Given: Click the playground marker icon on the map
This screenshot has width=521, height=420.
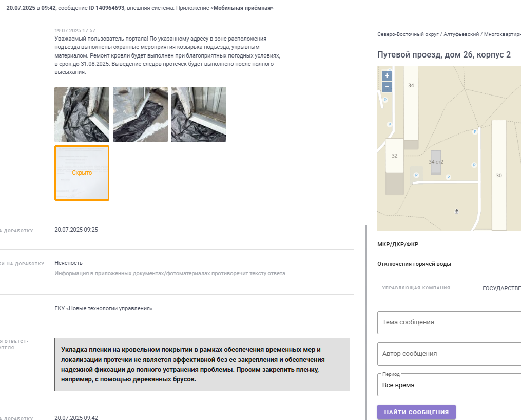Looking at the screenshot, I should click(x=456, y=212).
